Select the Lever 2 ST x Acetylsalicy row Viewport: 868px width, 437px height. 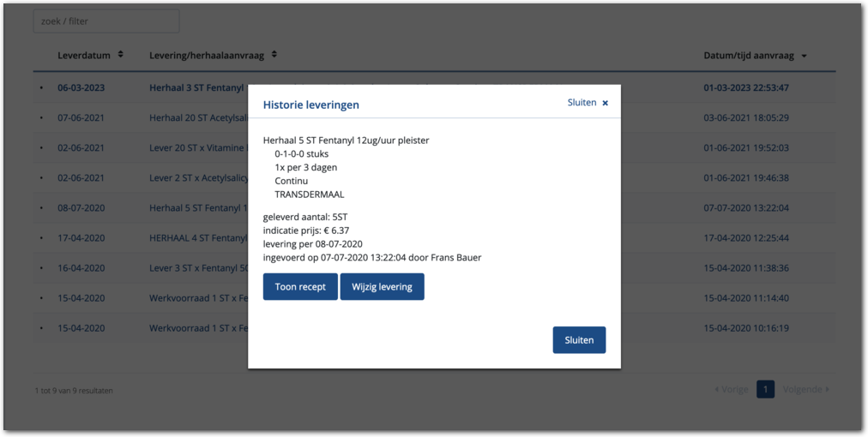point(196,177)
